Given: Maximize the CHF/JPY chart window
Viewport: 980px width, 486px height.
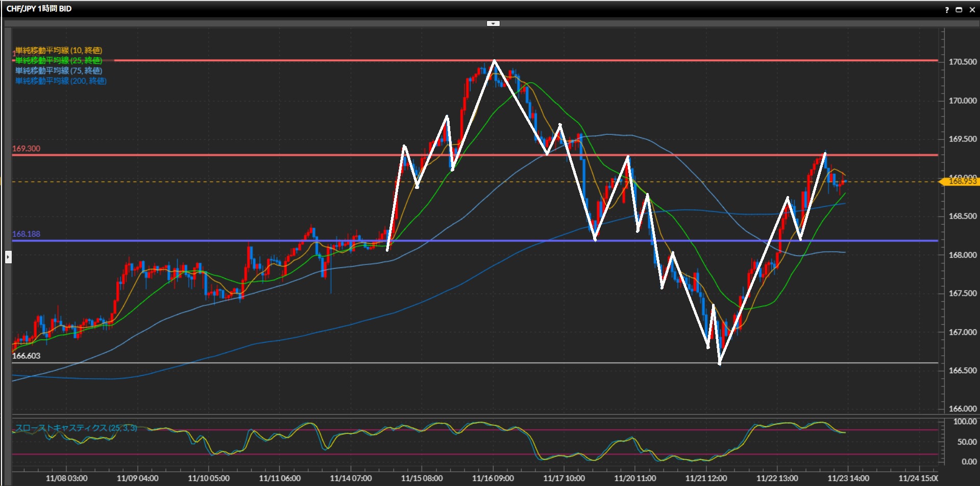Looking at the screenshot, I should point(959,10).
